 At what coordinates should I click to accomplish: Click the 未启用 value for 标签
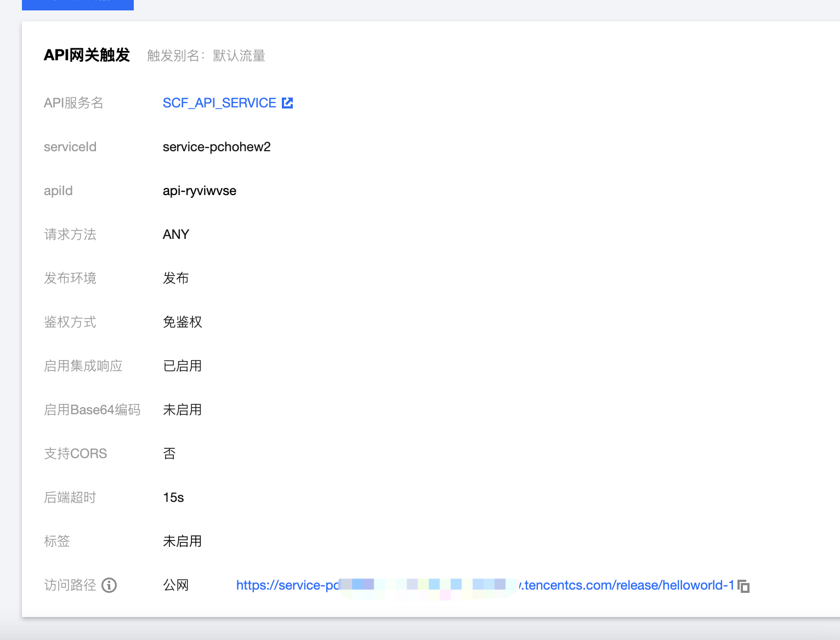tap(183, 541)
